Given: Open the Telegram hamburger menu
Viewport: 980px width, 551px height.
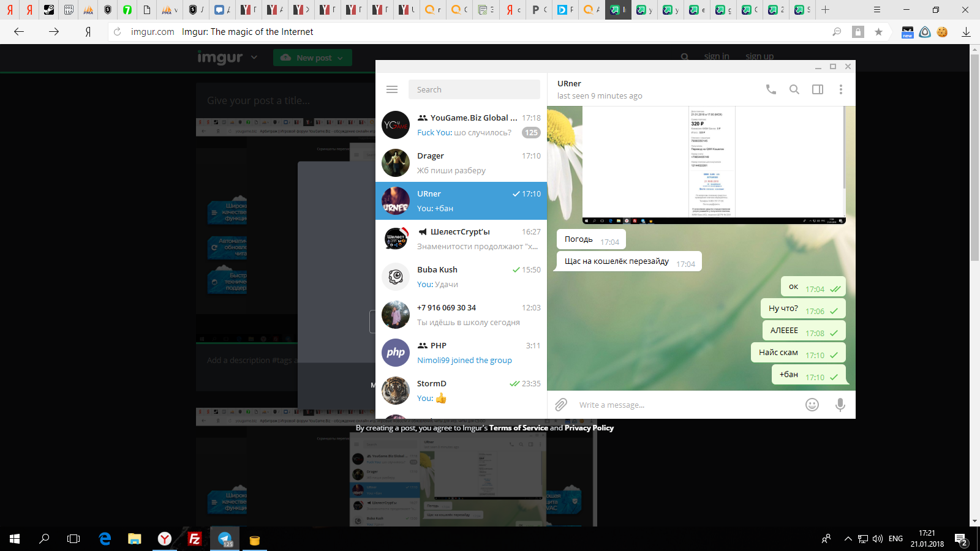Looking at the screenshot, I should (x=392, y=89).
